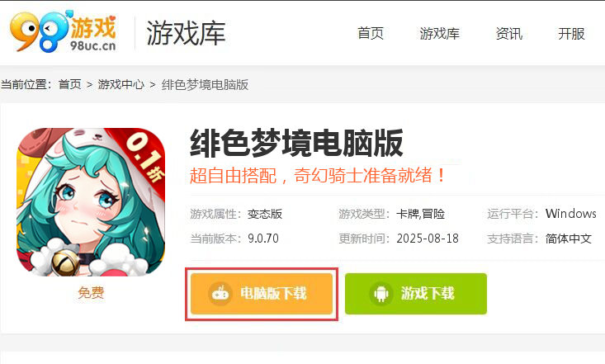Open the 绯色梦境 game icon thumbnail
605x364 pixels.
91,202
